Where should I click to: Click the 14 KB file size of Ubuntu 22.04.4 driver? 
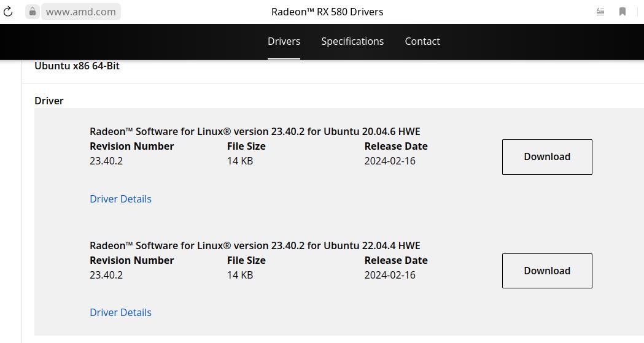(x=240, y=275)
